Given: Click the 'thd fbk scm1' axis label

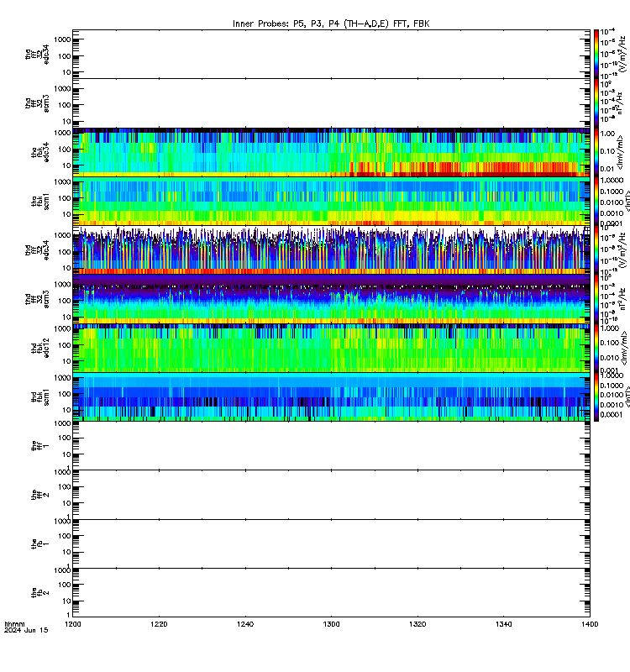Looking at the screenshot, I should (39, 396).
